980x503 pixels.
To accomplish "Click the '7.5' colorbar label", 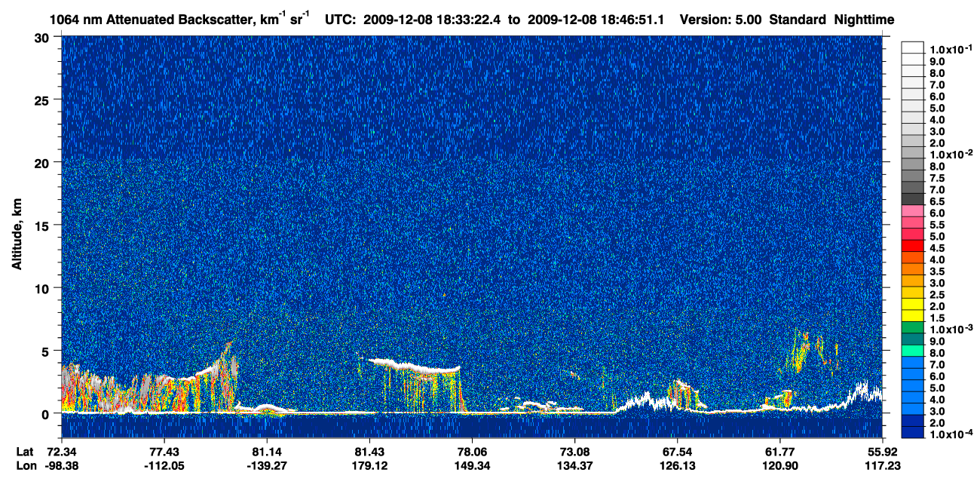I will coord(936,179).
